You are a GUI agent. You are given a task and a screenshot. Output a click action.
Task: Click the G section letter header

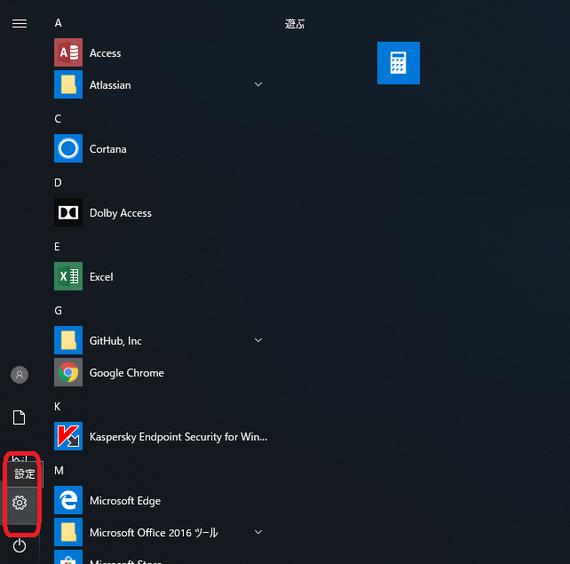[x=58, y=311]
